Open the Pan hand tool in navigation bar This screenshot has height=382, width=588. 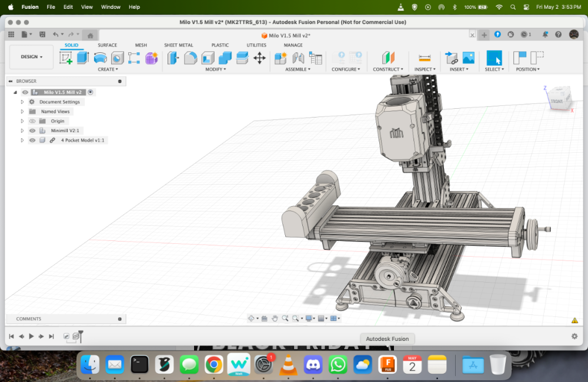[275, 319]
